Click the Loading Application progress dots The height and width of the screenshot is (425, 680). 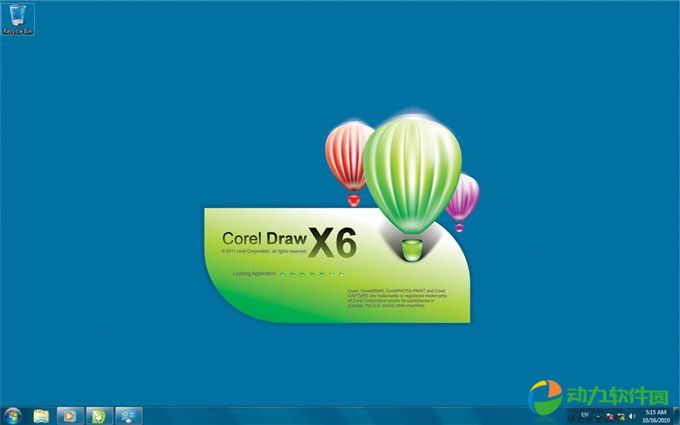(x=311, y=272)
